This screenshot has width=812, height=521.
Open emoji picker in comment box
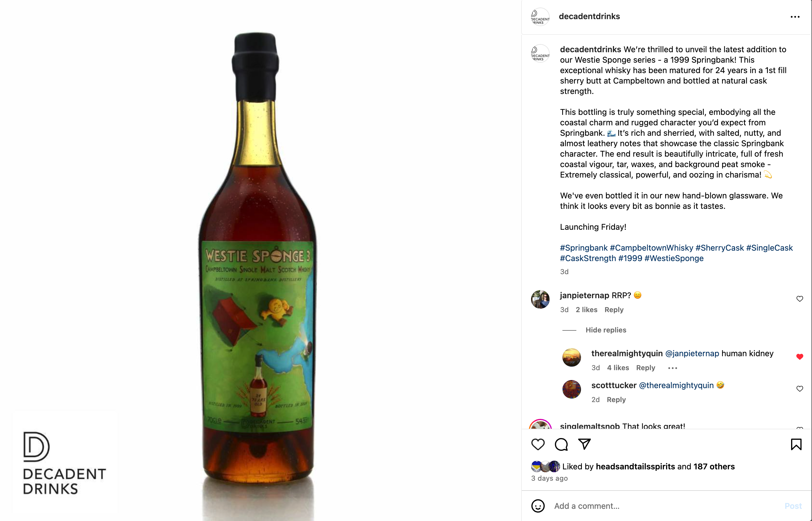[538, 506]
